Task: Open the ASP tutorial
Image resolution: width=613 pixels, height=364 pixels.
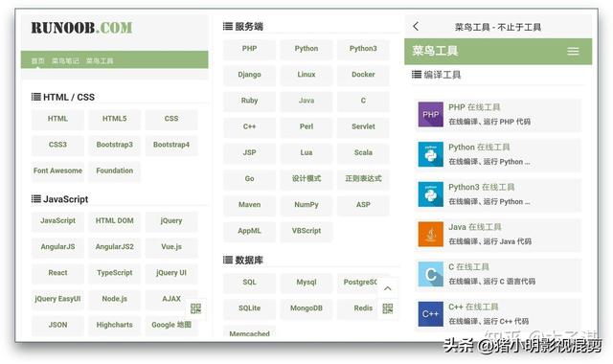Action: tap(363, 205)
